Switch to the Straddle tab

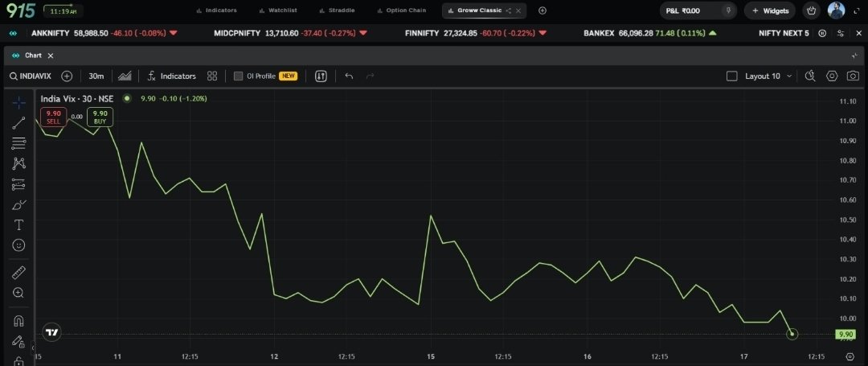pos(337,10)
